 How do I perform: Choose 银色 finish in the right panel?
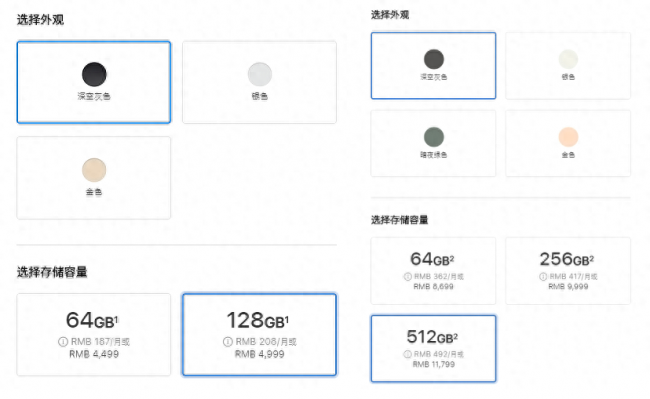pos(568,65)
